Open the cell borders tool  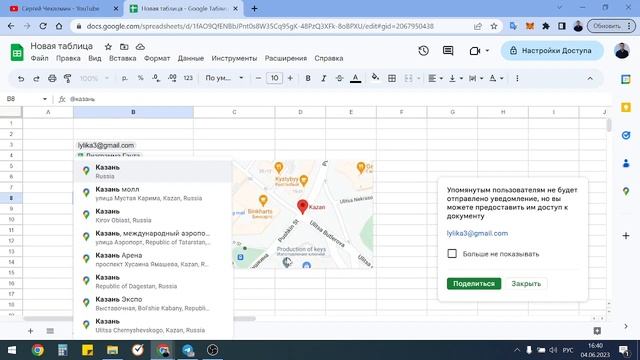coord(392,78)
